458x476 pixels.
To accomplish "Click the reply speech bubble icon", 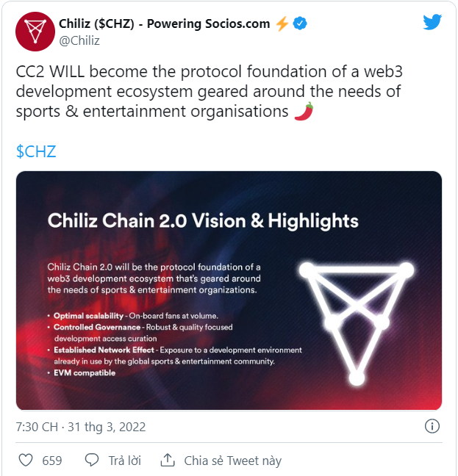I will (92, 461).
